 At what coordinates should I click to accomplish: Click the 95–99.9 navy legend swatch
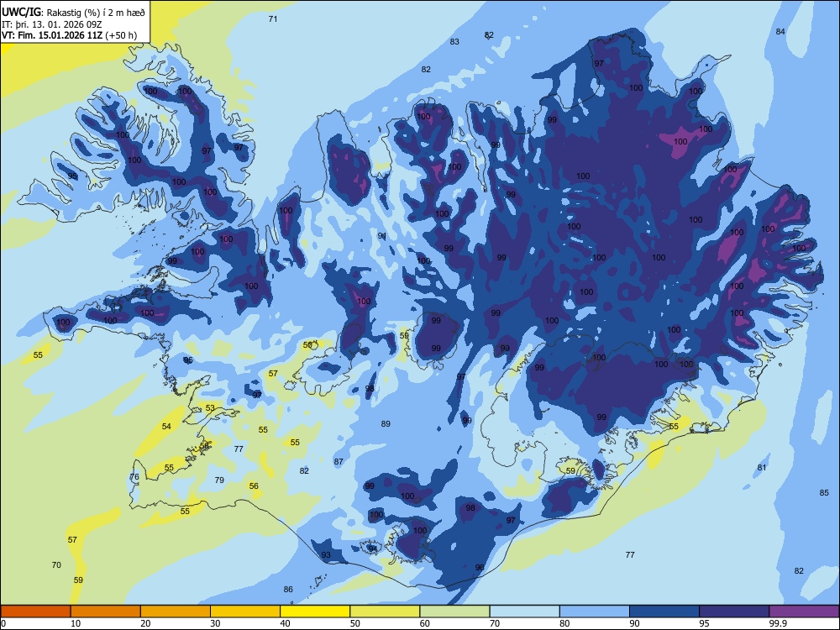pyautogui.click(x=734, y=612)
